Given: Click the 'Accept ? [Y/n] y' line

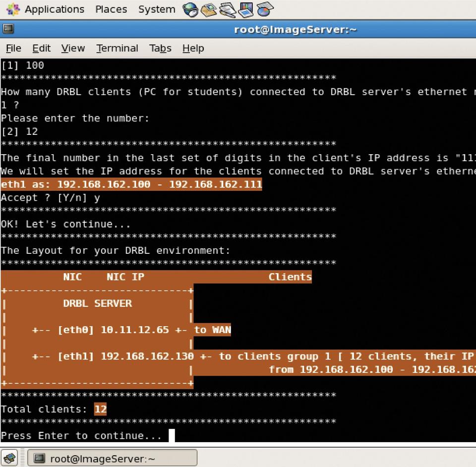Looking at the screenshot, I should (x=51, y=197).
